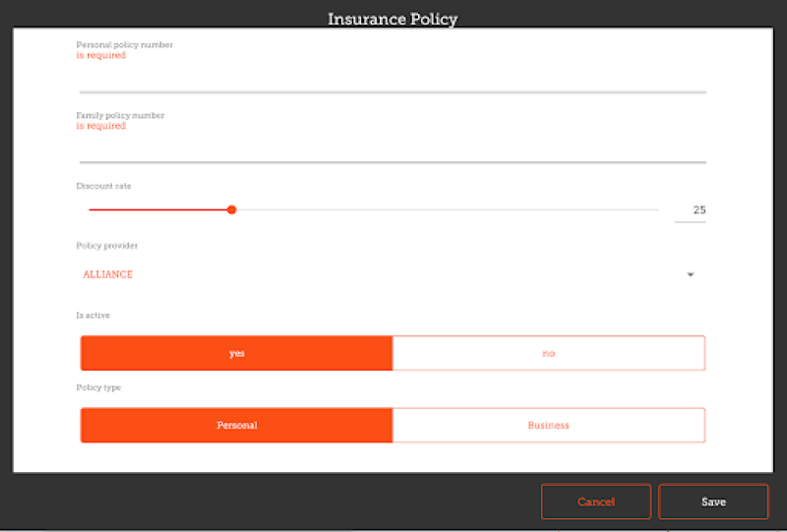Click the Discount rate label

[x=103, y=186]
